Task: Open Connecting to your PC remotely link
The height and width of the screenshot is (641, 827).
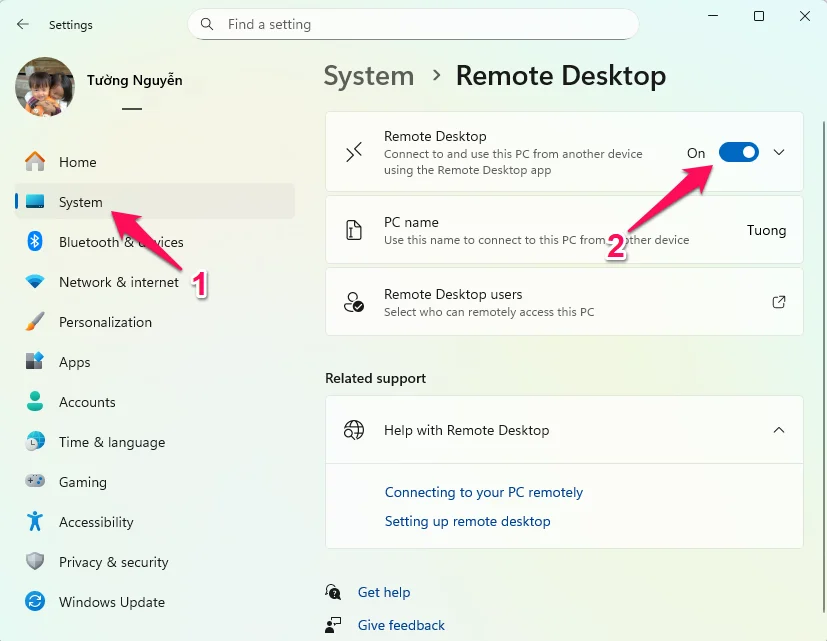Action: pyautogui.click(x=483, y=492)
